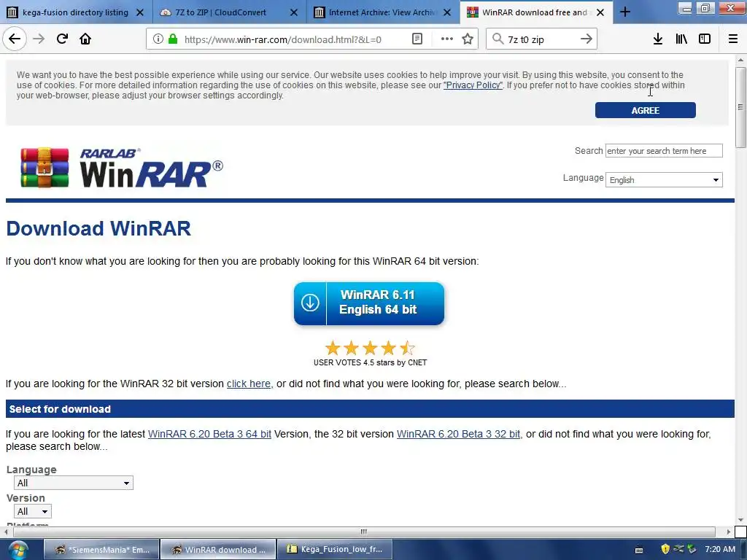Expand the site Language English dropdown

[664, 180]
